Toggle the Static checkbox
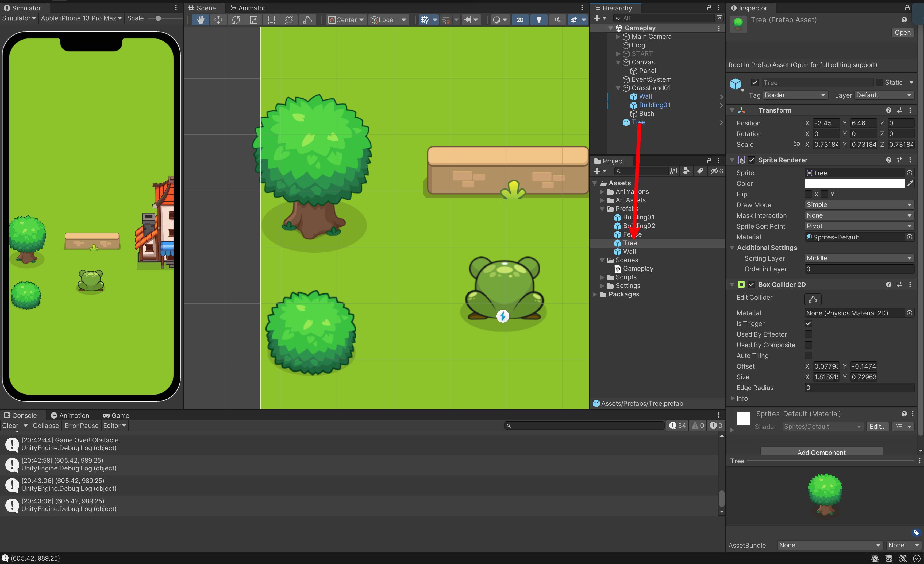Viewport: 924px width, 564px height. click(x=879, y=83)
